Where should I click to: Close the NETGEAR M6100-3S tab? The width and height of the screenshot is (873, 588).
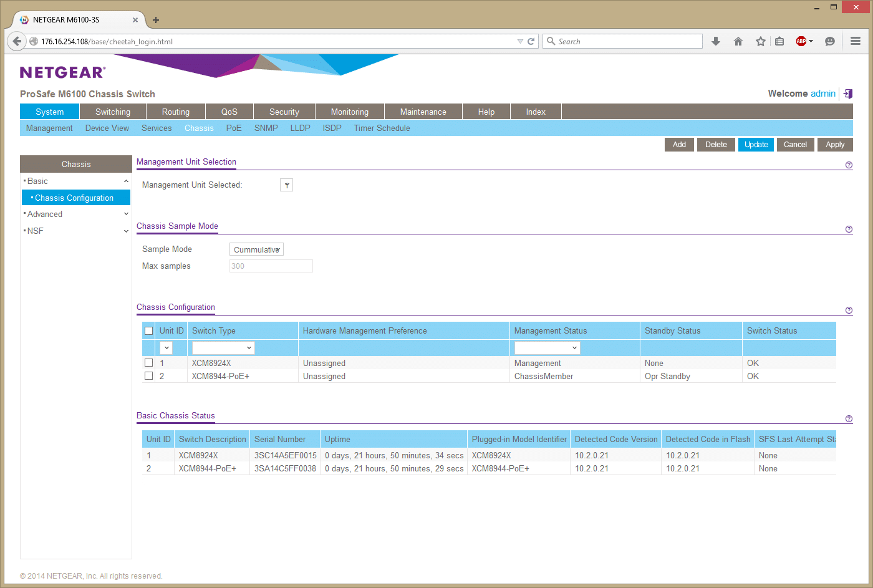(135, 20)
